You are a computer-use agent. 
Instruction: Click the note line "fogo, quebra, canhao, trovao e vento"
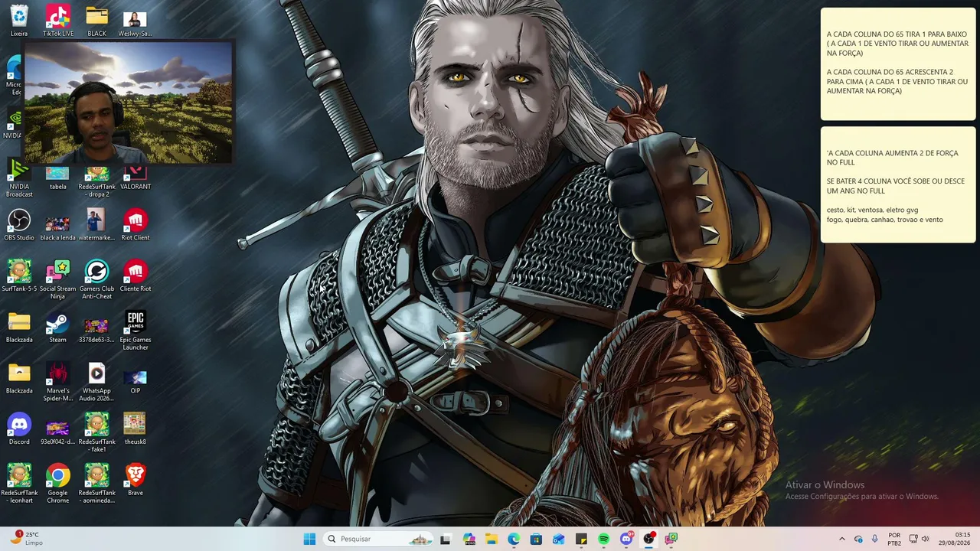[x=885, y=220]
